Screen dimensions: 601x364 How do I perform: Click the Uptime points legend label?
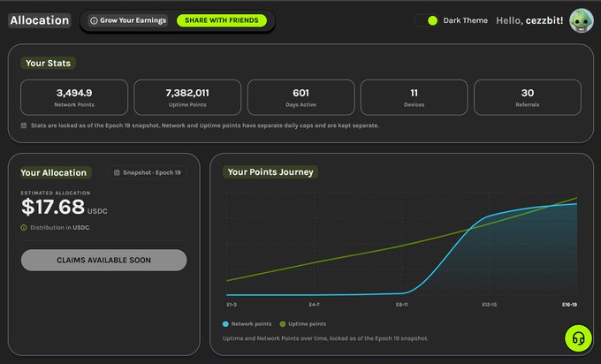(307, 324)
